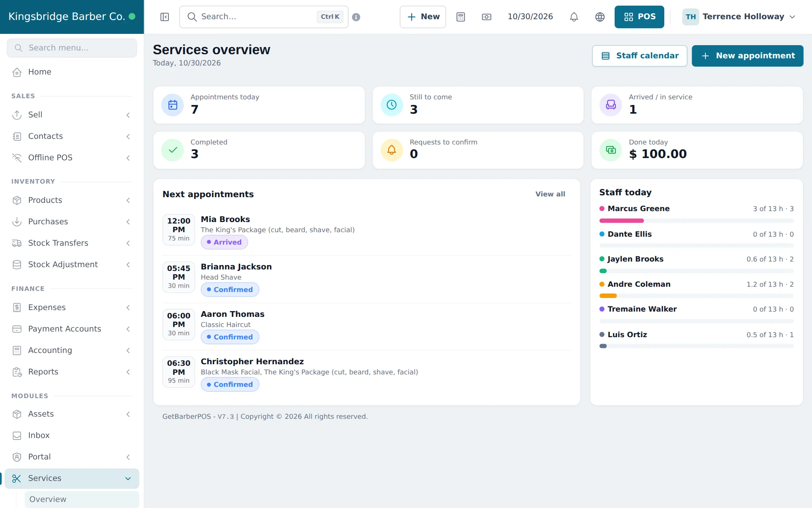Open Purchases in the sidebar
Image resolution: width=812 pixels, height=508 pixels.
[x=72, y=222]
